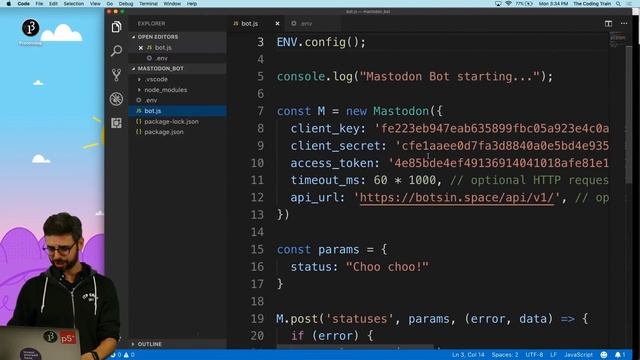Image resolution: width=640 pixels, height=360 pixels.
Task: Open the Search view in activity bar
Action: [x=116, y=51]
